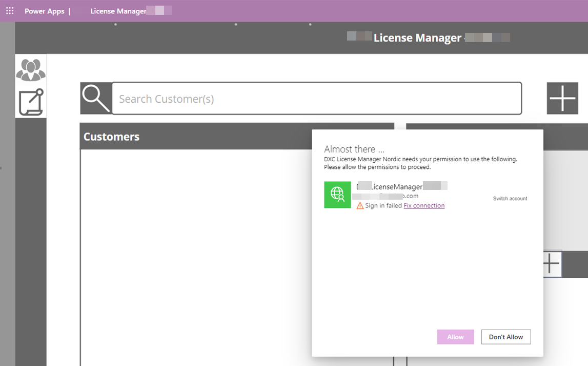Click the Allow button
588x366 pixels.
pos(455,337)
